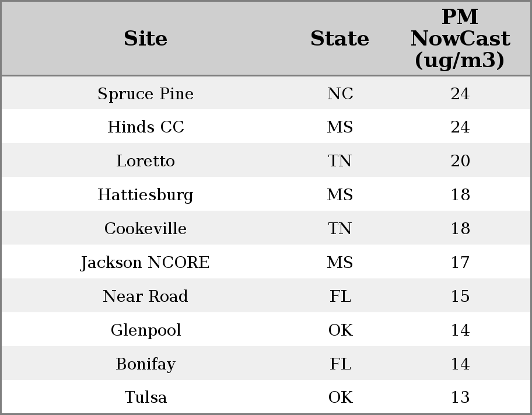Select the PM value 20 for Loretto
This screenshot has height=415, width=532.
[460, 161]
